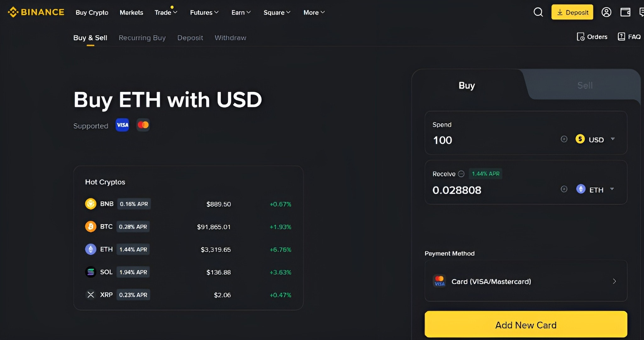Switch to the Withdraw tab
The image size is (644, 340).
tap(230, 38)
